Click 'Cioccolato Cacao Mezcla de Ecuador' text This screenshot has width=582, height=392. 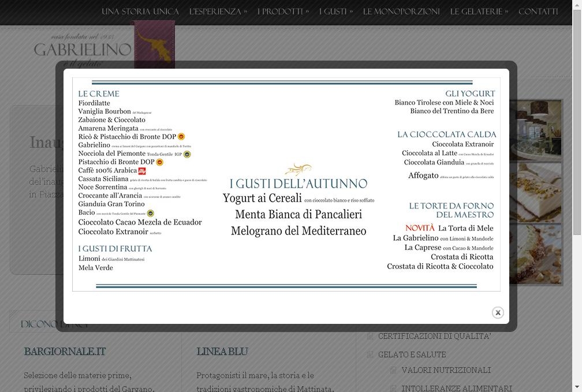140,222
